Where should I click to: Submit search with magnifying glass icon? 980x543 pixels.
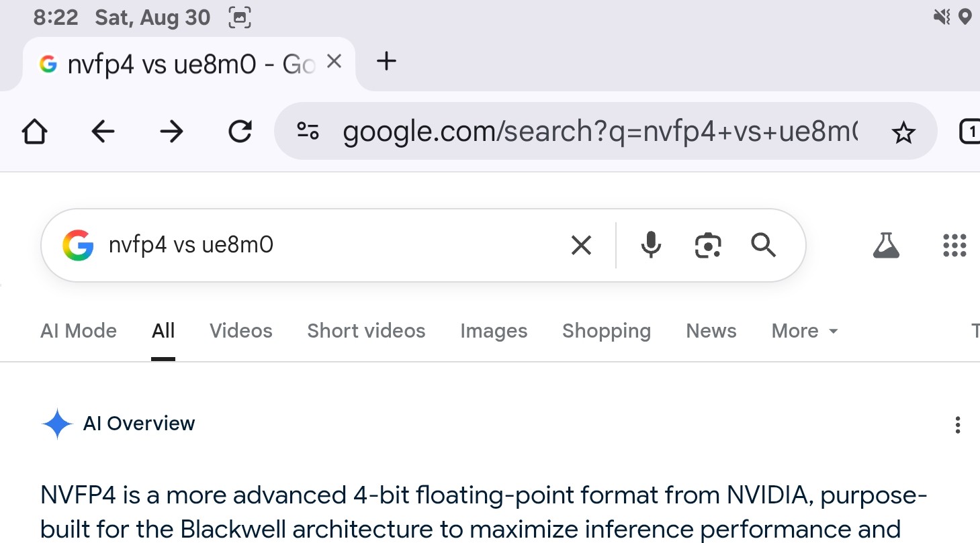763,245
